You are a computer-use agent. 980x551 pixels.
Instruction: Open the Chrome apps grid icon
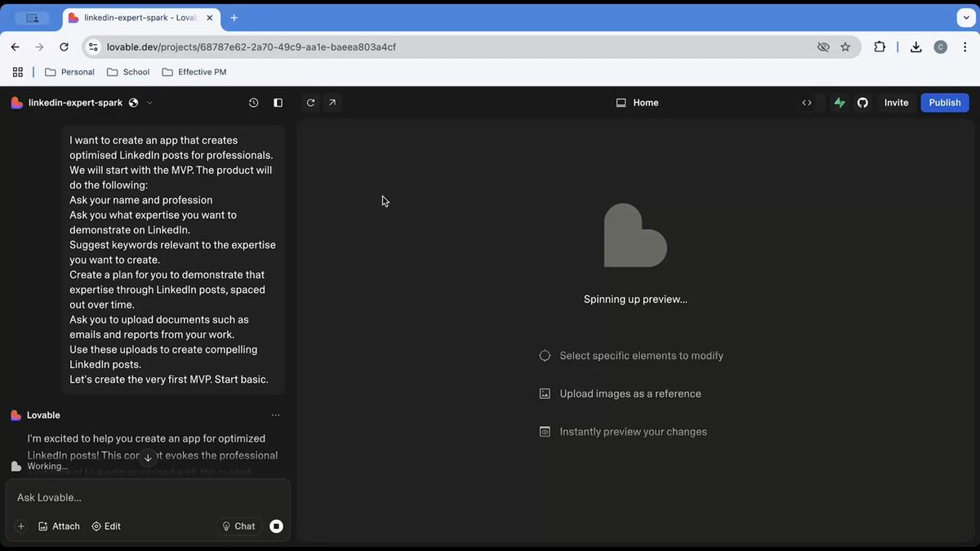coord(18,72)
